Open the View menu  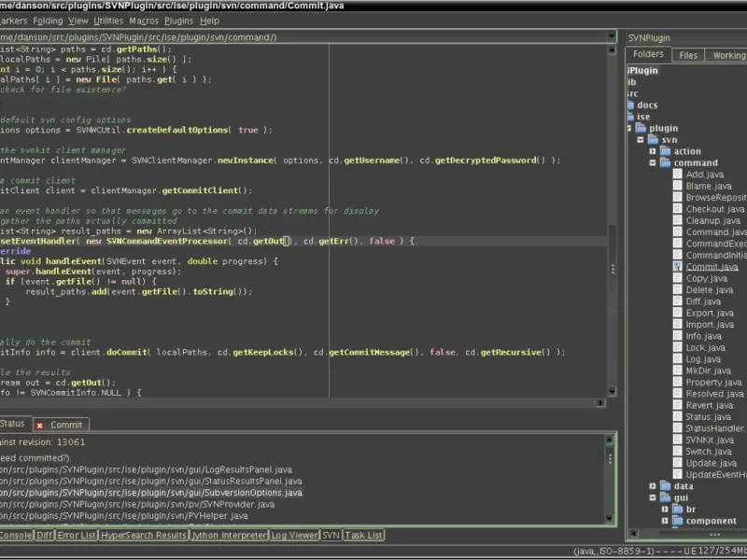[78, 21]
